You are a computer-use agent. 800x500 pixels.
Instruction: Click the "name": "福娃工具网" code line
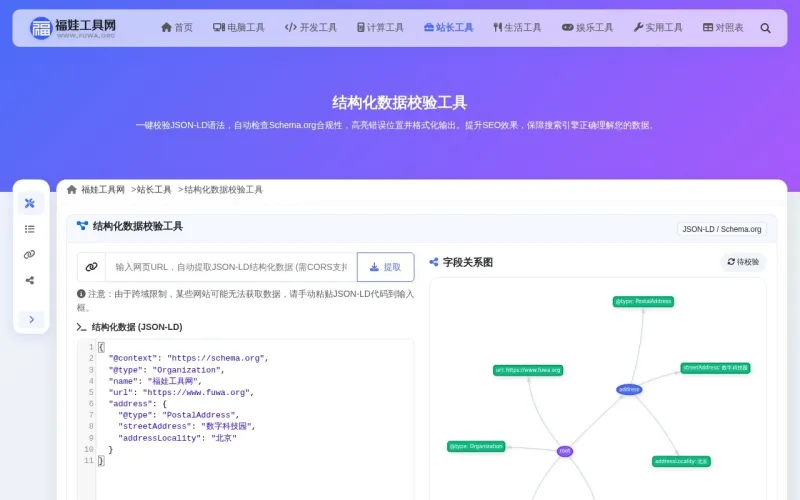tap(155, 381)
